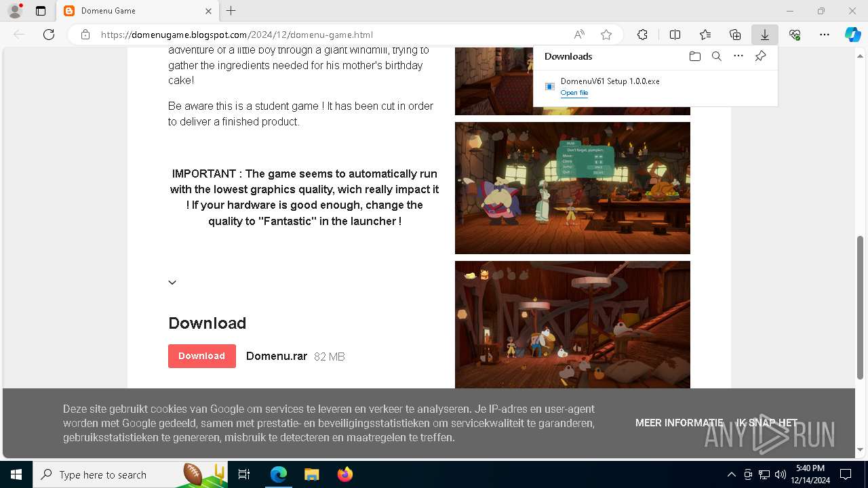Open the volume control tray icon
The image size is (868, 488).
point(780,474)
